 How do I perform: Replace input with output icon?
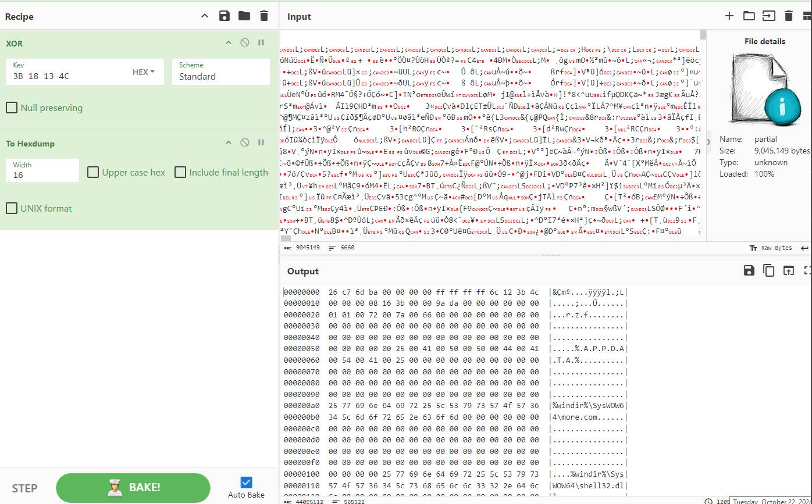[788, 270]
